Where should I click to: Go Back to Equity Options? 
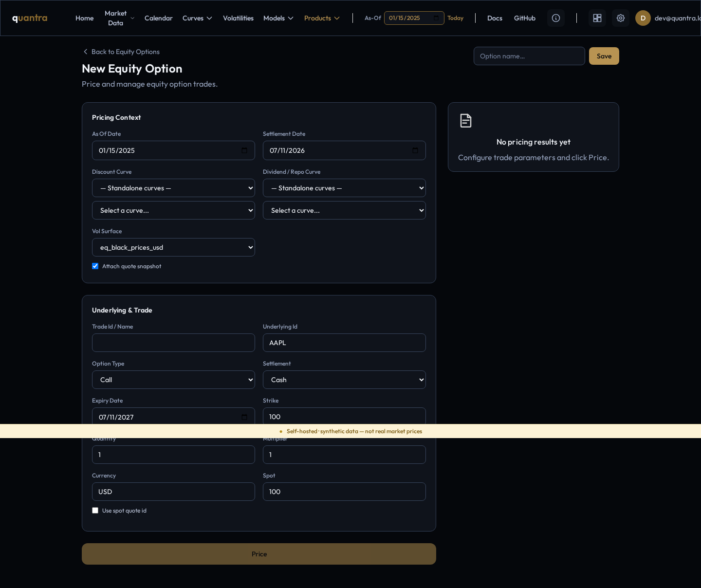(x=121, y=52)
